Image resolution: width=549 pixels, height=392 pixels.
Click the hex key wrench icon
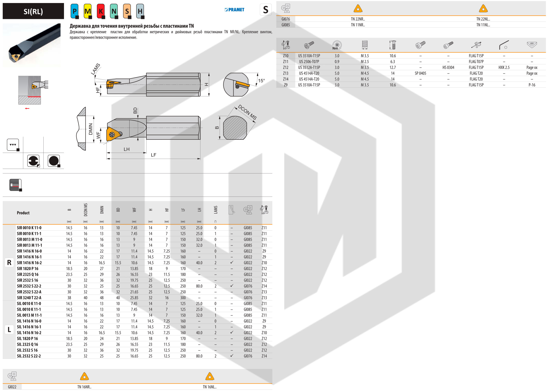coord(504,45)
